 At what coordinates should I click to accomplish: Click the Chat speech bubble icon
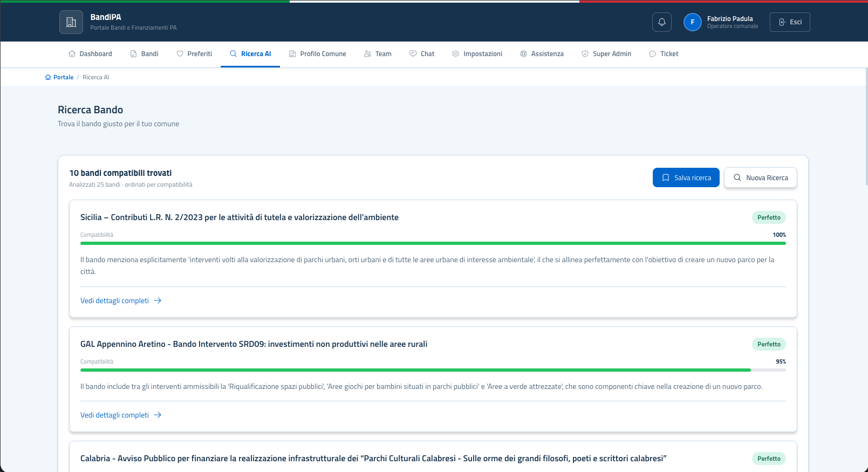(x=413, y=54)
